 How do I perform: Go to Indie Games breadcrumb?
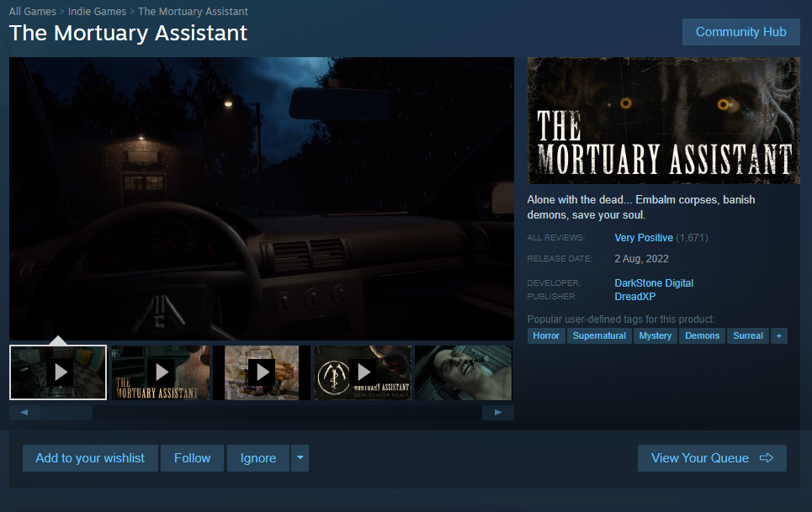click(97, 12)
